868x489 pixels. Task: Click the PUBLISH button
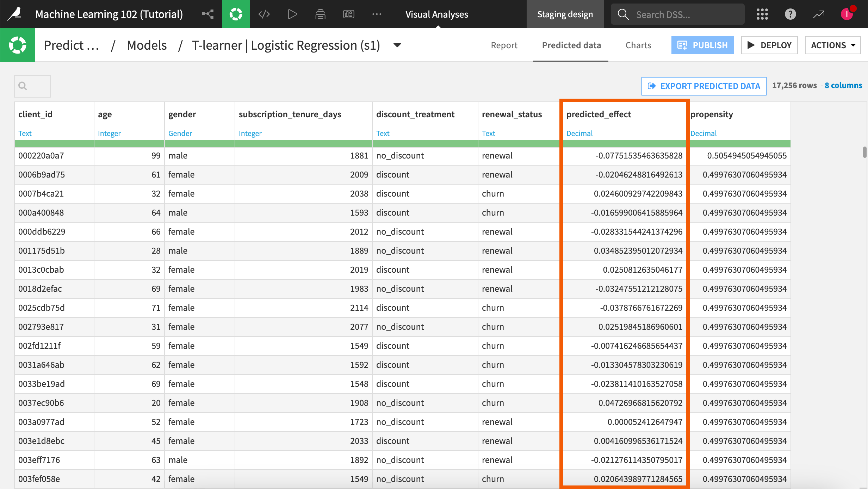[702, 45]
